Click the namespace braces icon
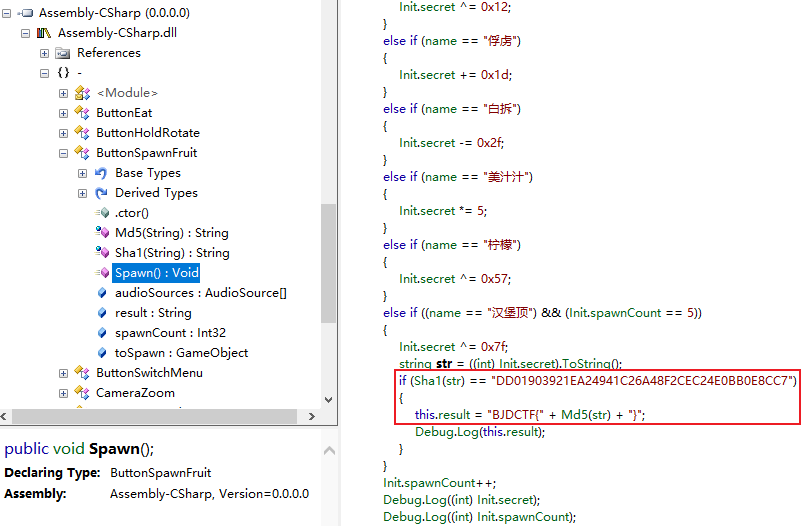 coord(63,72)
